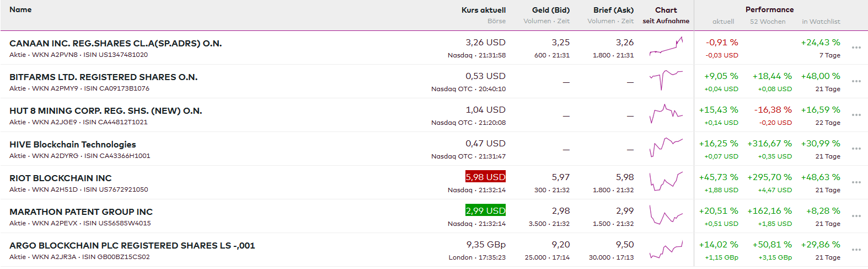Sort performance by 52 Wochen
Image resolution: width=868 pixels, height=269 pixels.
pos(768,22)
